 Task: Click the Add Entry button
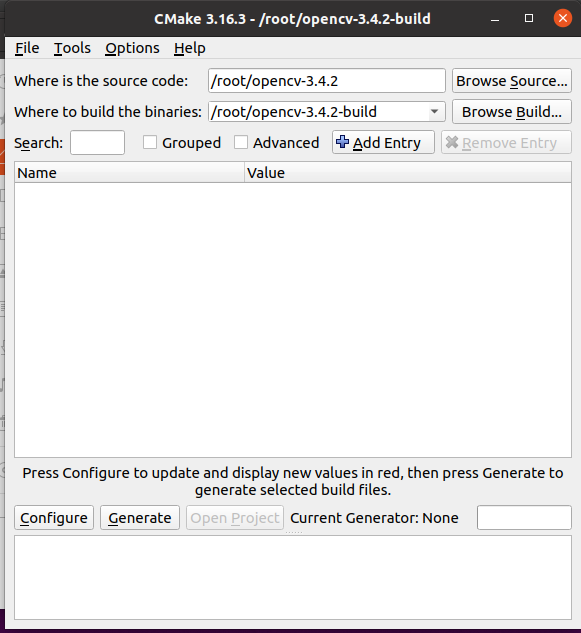point(383,142)
